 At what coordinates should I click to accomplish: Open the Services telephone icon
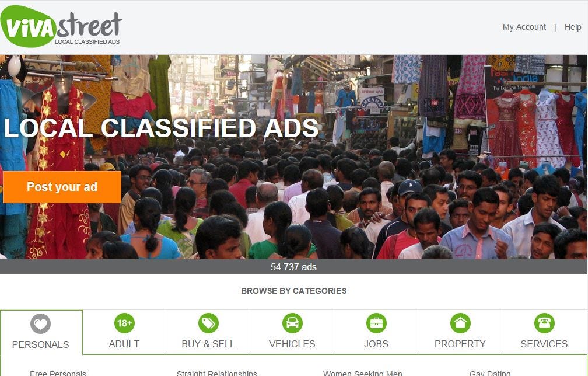point(544,323)
